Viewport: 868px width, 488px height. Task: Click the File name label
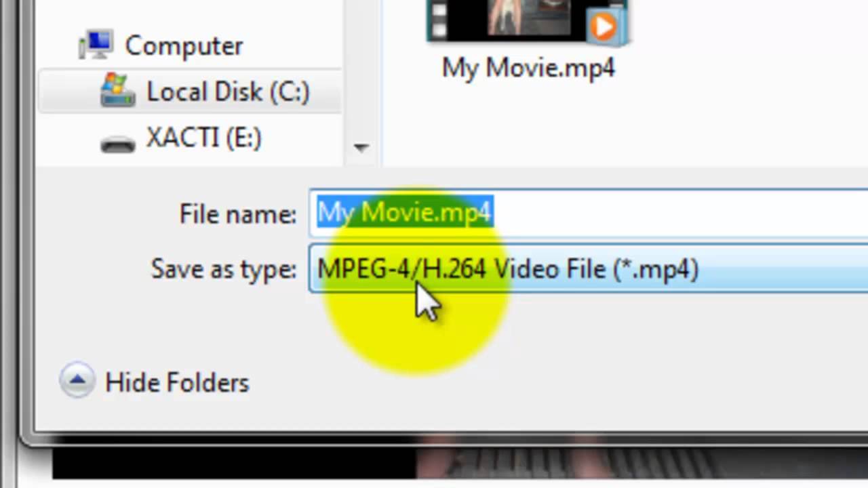(237, 214)
